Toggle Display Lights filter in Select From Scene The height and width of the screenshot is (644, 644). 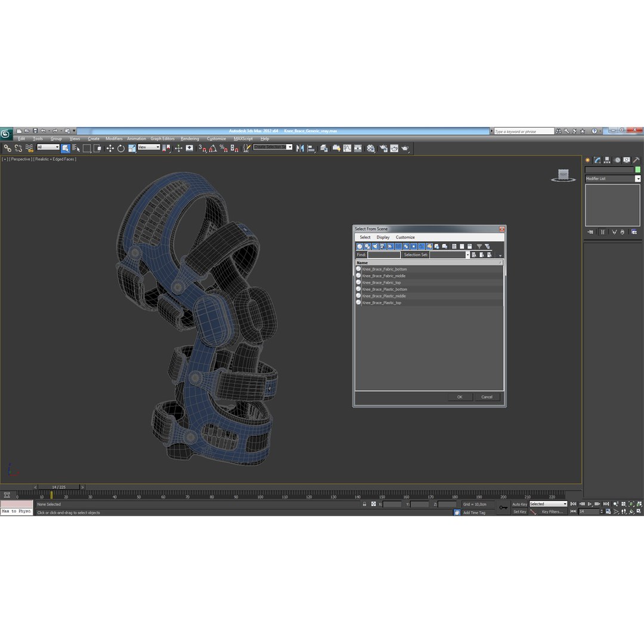coord(375,246)
